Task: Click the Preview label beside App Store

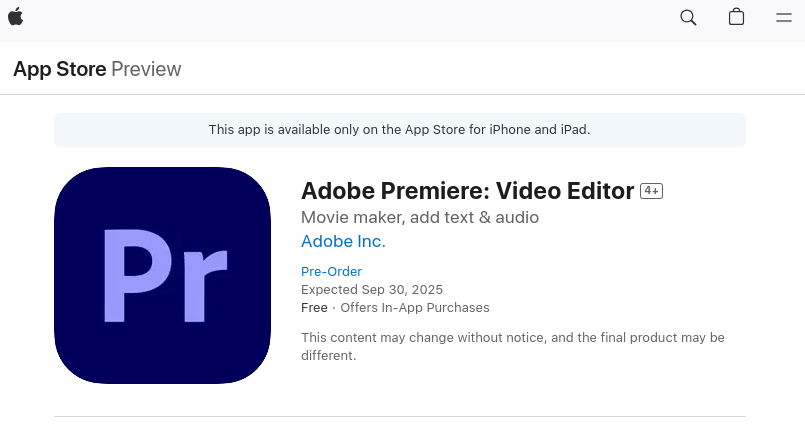Action: [x=146, y=69]
